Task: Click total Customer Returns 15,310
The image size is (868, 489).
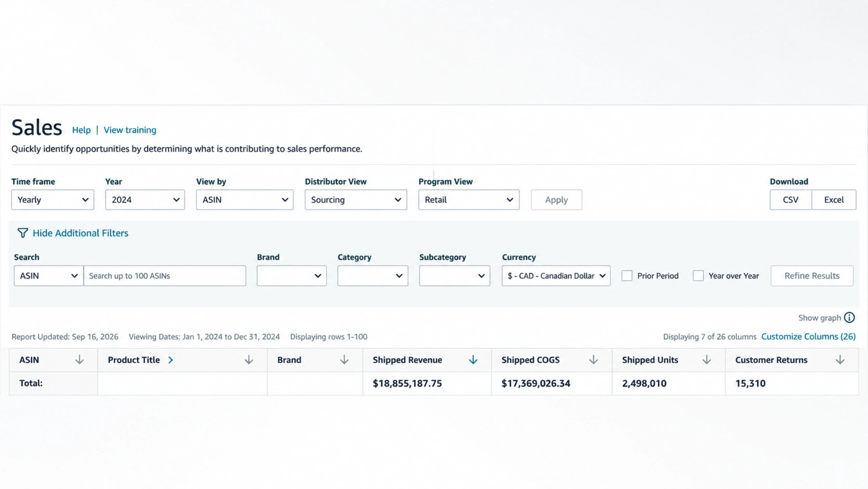Action: 750,383
